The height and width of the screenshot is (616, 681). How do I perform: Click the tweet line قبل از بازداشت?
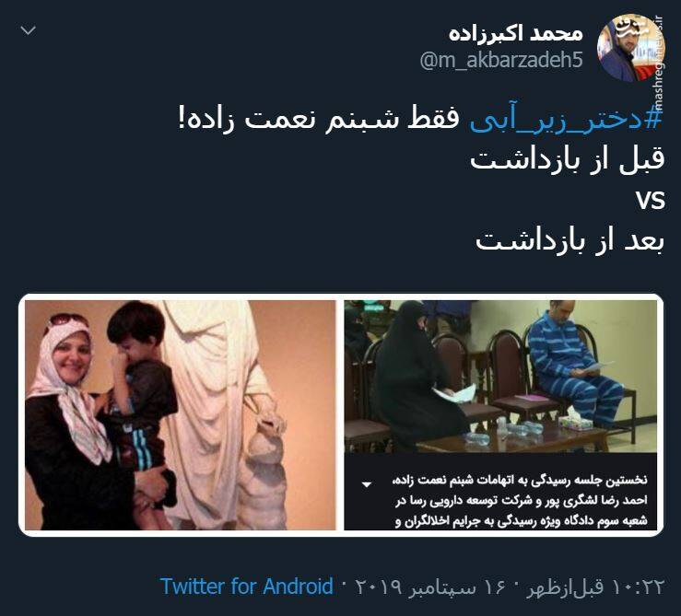pos(568,159)
